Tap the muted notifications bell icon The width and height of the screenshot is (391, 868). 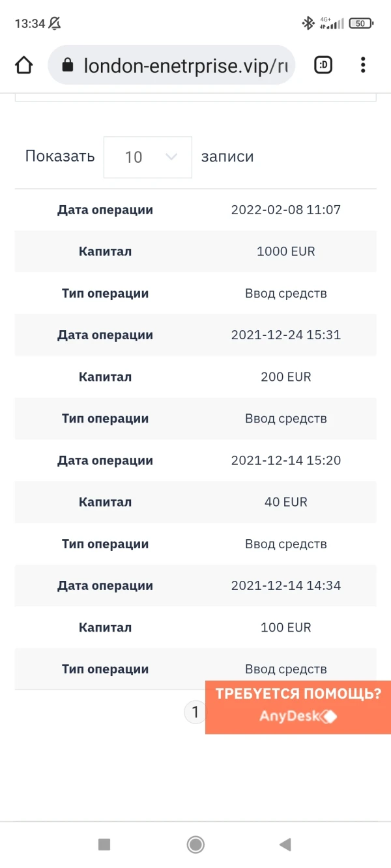point(55,23)
